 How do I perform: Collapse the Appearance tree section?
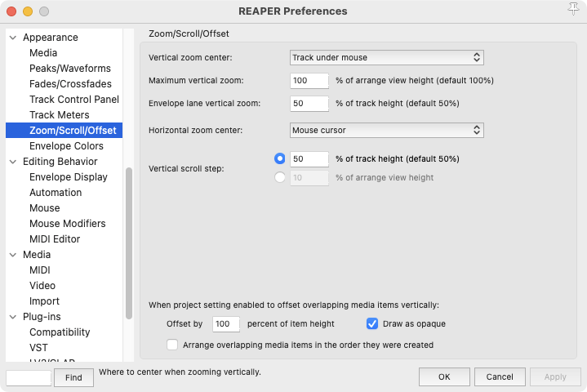(13, 38)
